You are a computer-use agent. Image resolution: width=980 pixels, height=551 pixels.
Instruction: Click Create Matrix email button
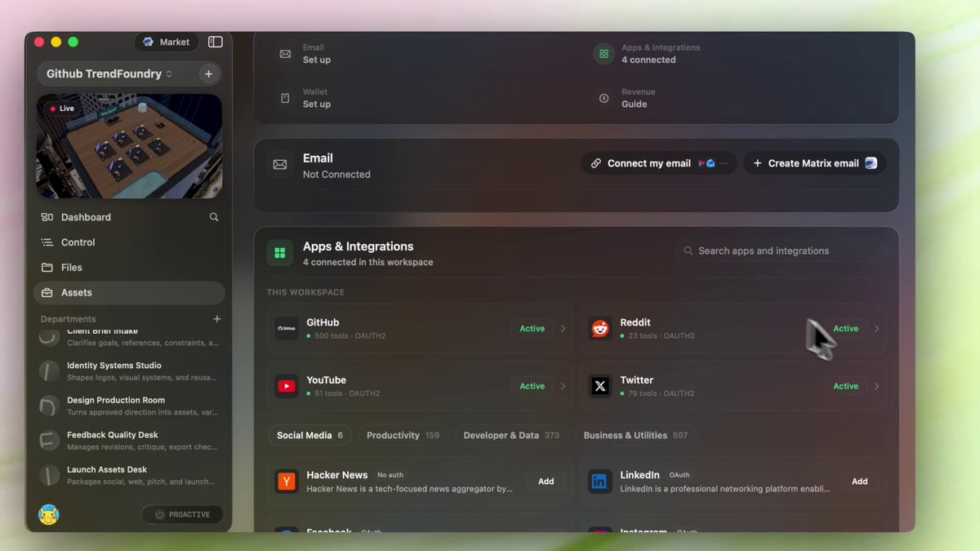point(814,163)
